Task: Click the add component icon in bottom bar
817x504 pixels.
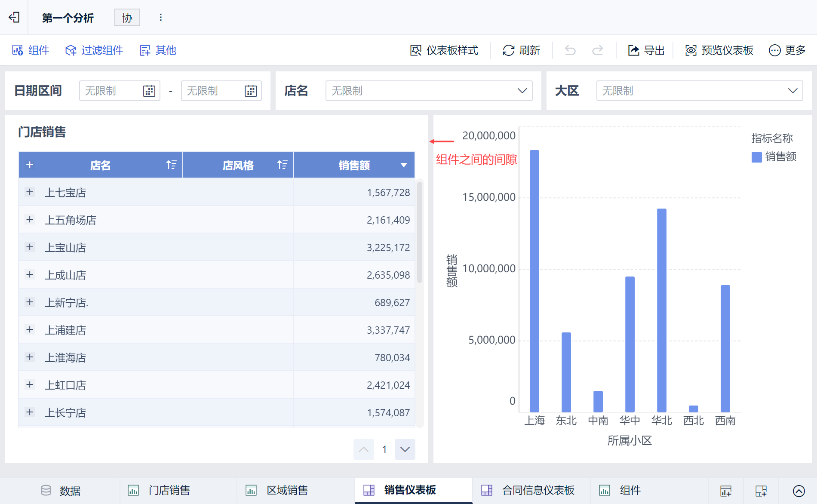Action: pyautogui.click(x=726, y=491)
